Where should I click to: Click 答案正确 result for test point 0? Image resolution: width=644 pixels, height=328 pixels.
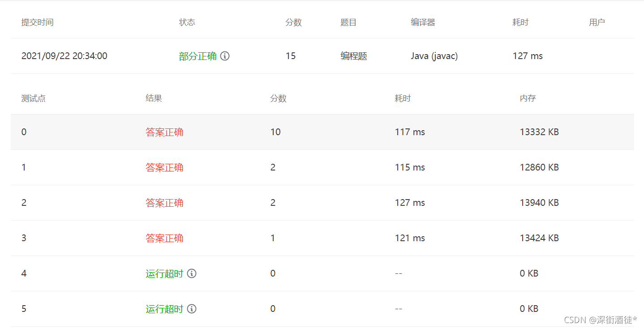tap(164, 132)
